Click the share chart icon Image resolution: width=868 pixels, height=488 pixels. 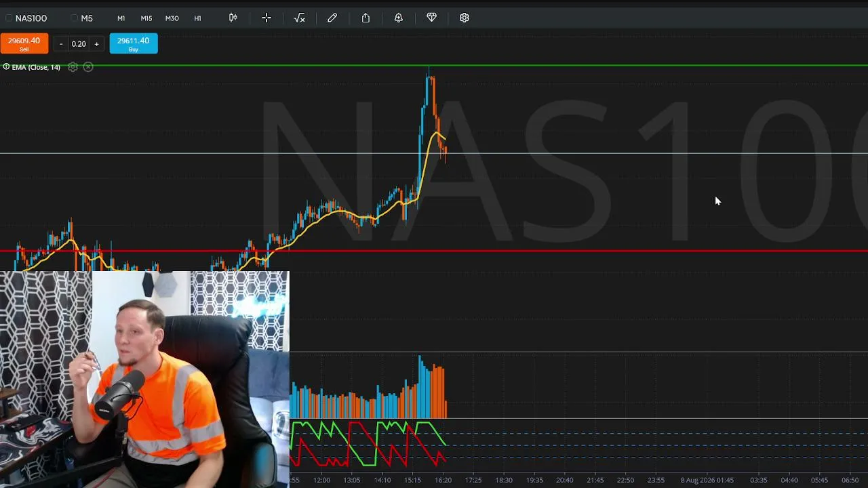366,18
